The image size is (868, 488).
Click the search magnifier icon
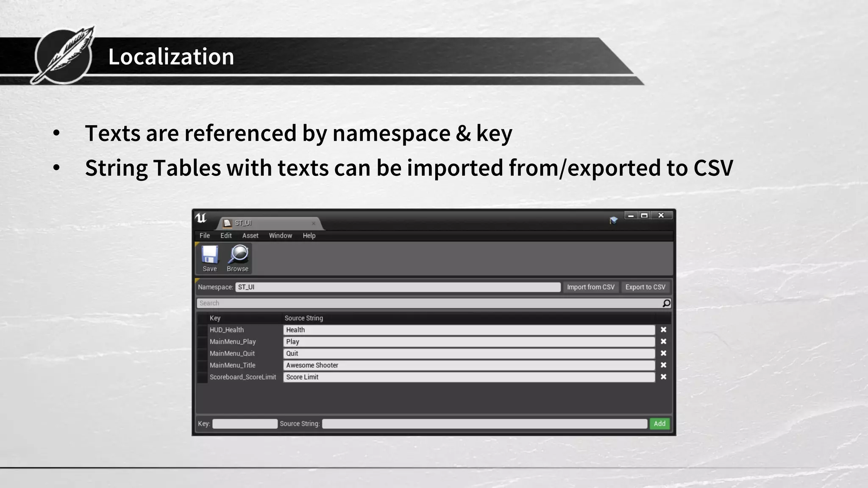point(666,303)
